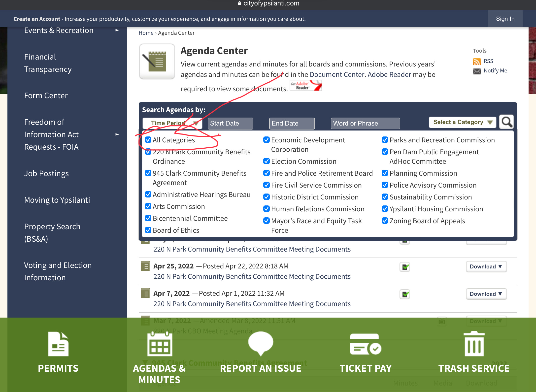This screenshot has width=536, height=392.
Task: Click the Trash Service bin icon
Action: 474,344
